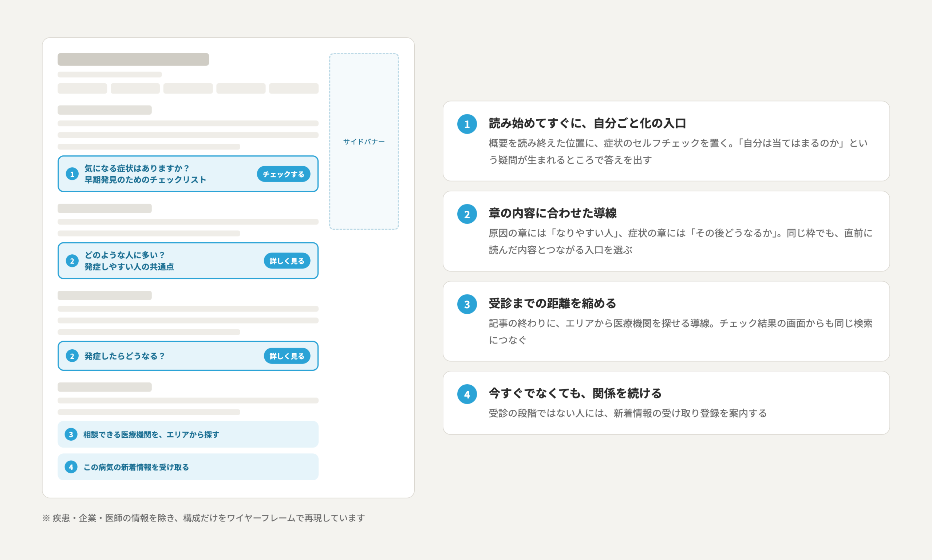Select 発症したらどうなる？ banner text
The width and height of the screenshot is (932, 560).
(x=125, y=356)
